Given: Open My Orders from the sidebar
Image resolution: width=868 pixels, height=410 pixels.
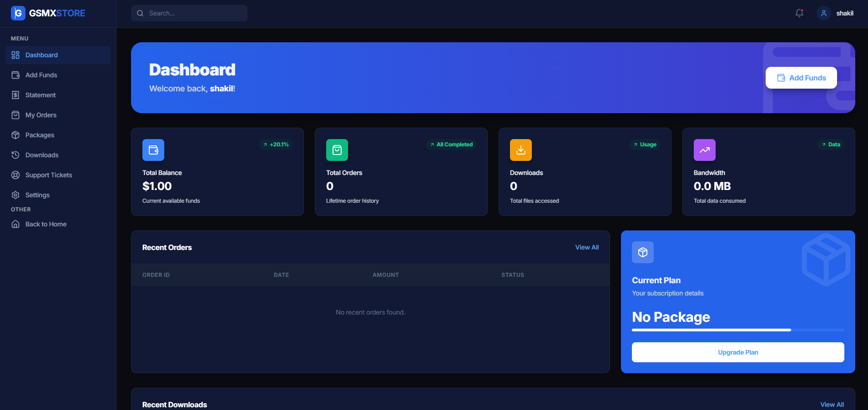Looking at the screenshot, I should pos(41,115).
